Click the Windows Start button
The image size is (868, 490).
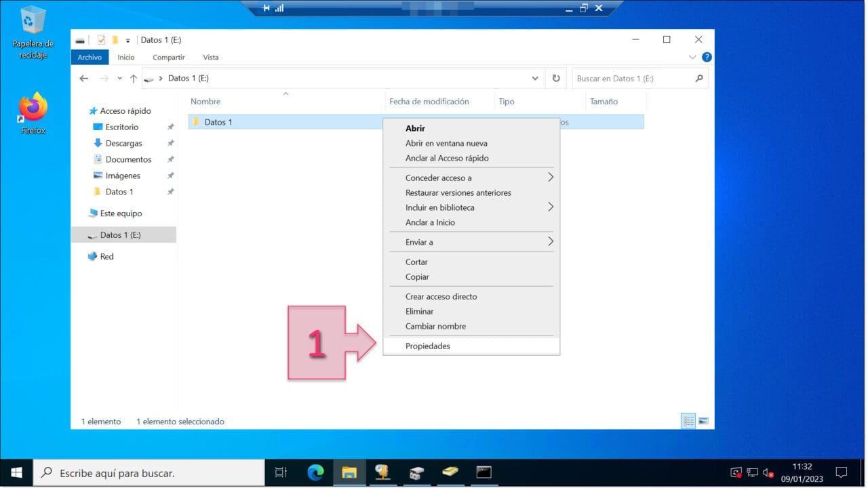click(16, 472)
